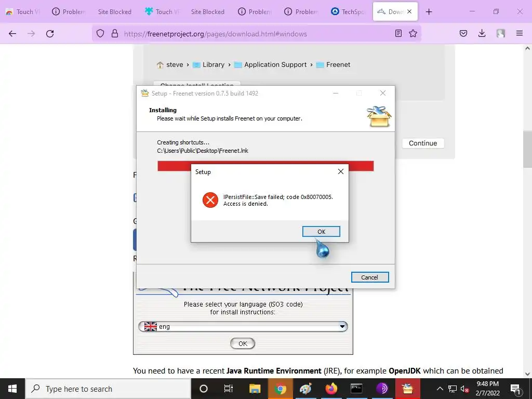Open the notification center icon
The width and height of the screenshot is (532, 399).
[515, 389]
